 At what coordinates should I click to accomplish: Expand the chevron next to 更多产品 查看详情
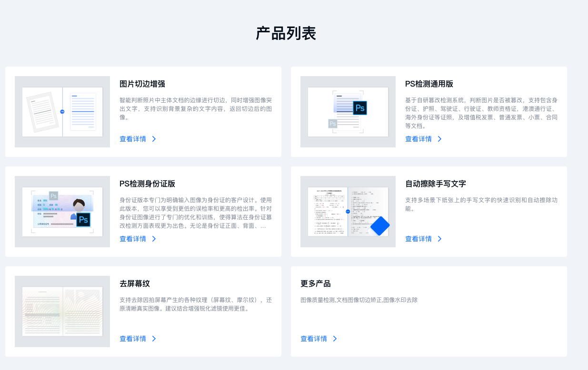[x=334, y=339]
